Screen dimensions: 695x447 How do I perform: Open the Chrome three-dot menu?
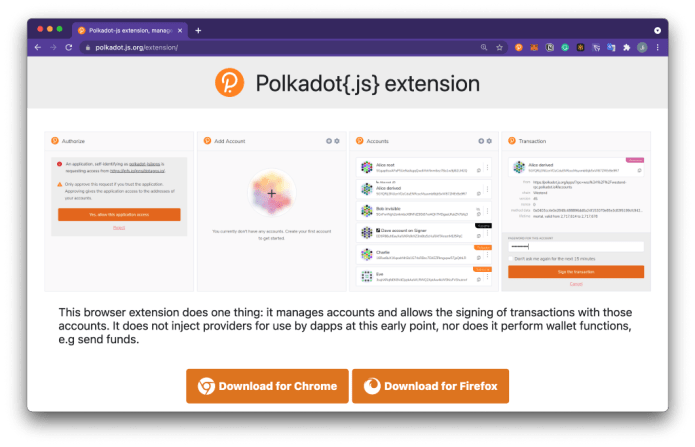pos(658,47)
